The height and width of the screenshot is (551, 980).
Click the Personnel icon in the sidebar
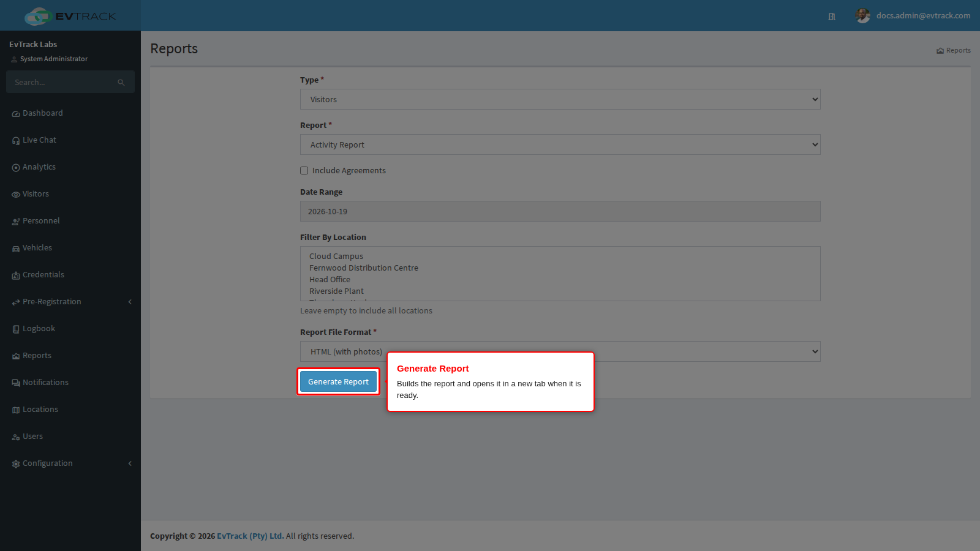click(x=16, y=222)
